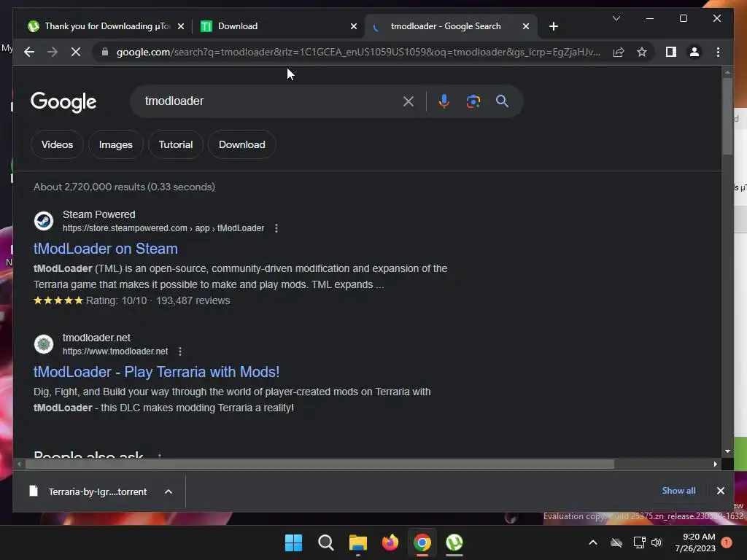The width and height of the screenshot is (747, 560).
Task: Open a new browser tab
Action: pyautogui.click(x=553, y=26)
